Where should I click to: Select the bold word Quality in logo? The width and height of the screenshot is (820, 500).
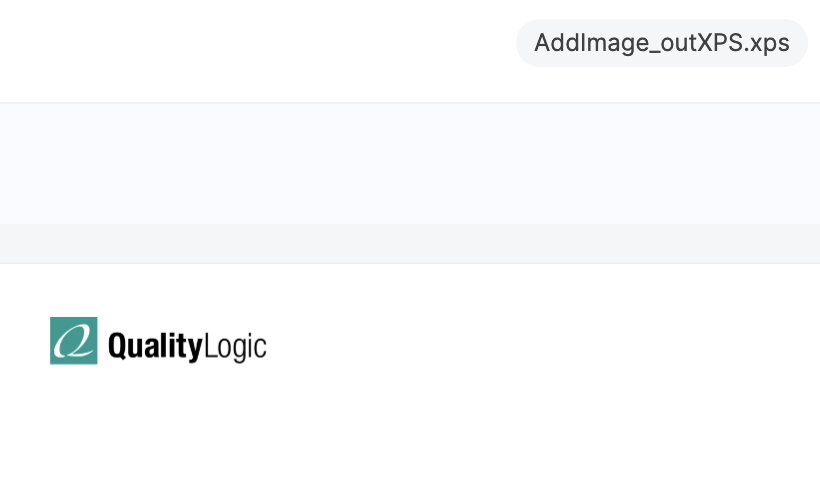pyautogui.click(x=155, y=347)
